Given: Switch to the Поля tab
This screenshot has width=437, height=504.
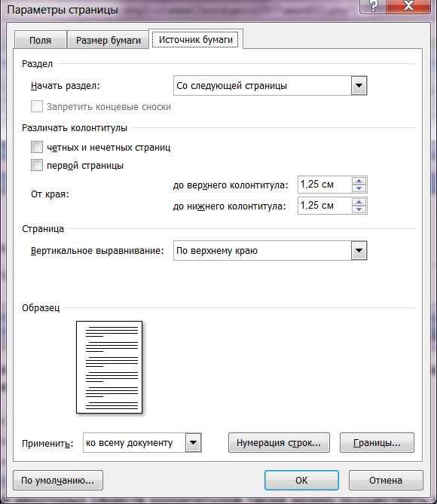Looking at the screenshot, I should tap(41, 40).
